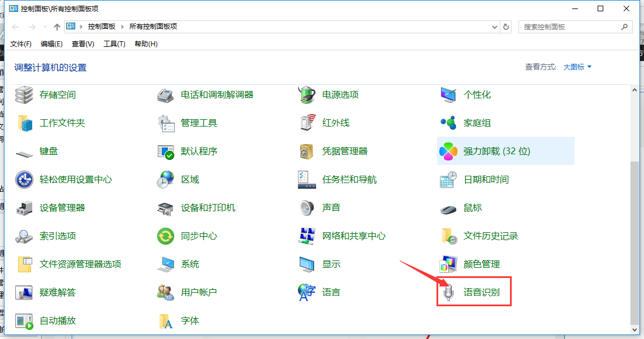Navigate forward with the forward arrow
Screen dimensions: 644x339
[x=32, y=27]
